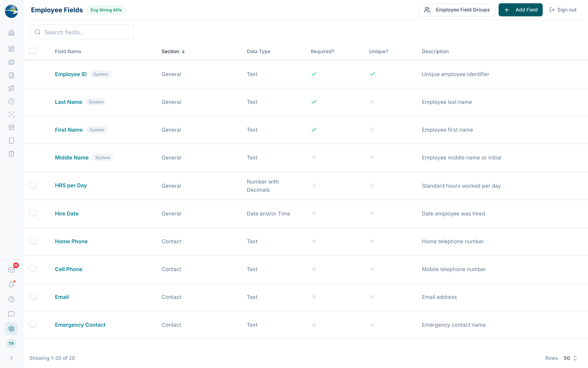Open the chat message icon
This screenshot has width=588, height=368.
pyautogui.click(x=11, y=314)
